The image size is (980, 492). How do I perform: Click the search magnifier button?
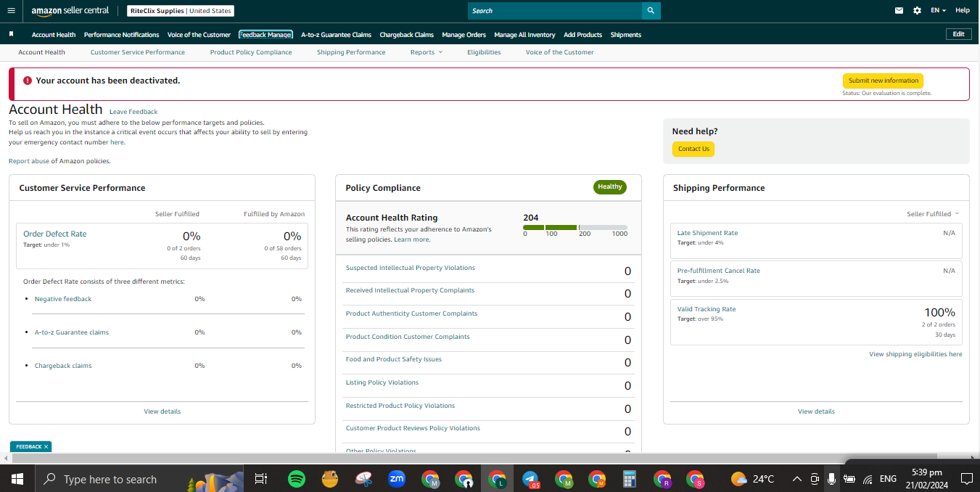coord(651,11)
